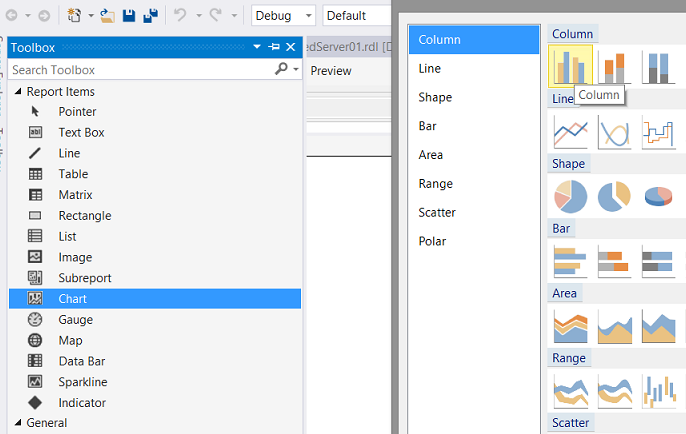Open the Undo history dropdown arrow
Screen dimensions: 686x434
[x=199, y=16]
